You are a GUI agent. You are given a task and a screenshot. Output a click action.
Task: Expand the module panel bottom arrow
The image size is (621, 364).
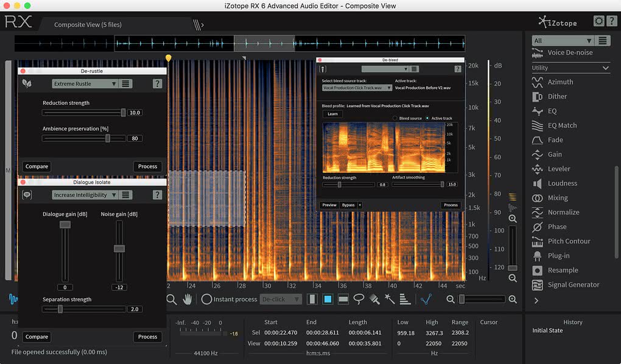click(x=536, y=301)
